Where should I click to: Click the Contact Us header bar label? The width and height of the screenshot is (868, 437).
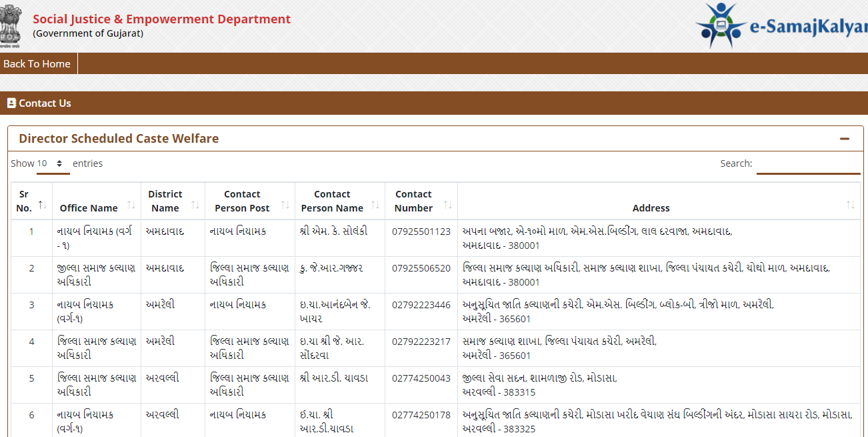pyautogui.click(x=45, y=103)
